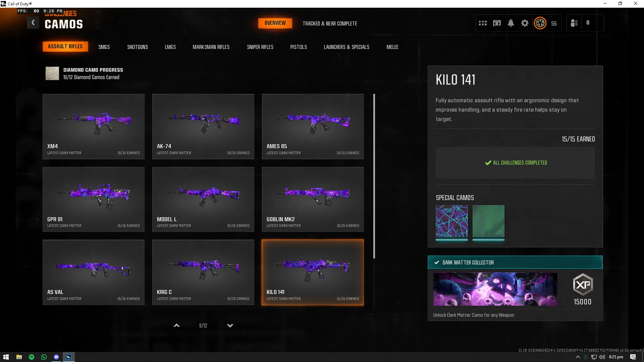
Task: Switch to the SMGs tab
Action: tap(104, 47)
